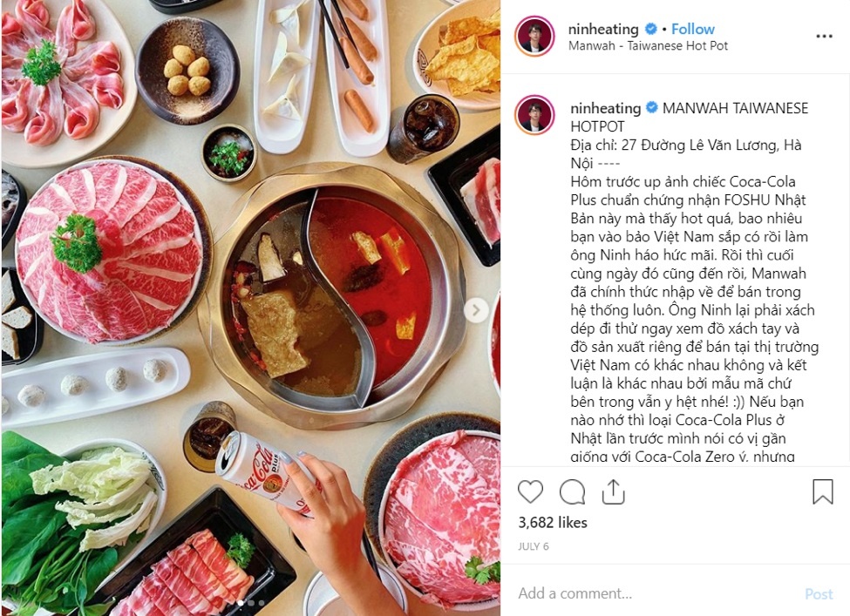Focus the Add a comment field
The image size is (850, 616).
point(656,593)
